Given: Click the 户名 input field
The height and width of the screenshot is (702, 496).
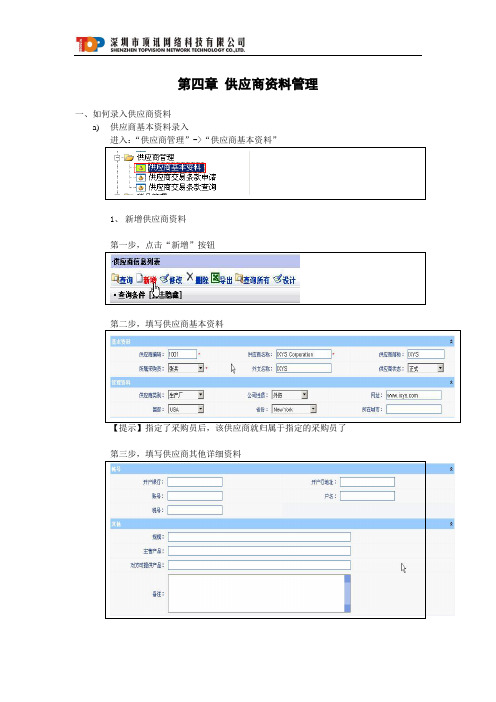Looking at the screenshot, I should [368, 496].
